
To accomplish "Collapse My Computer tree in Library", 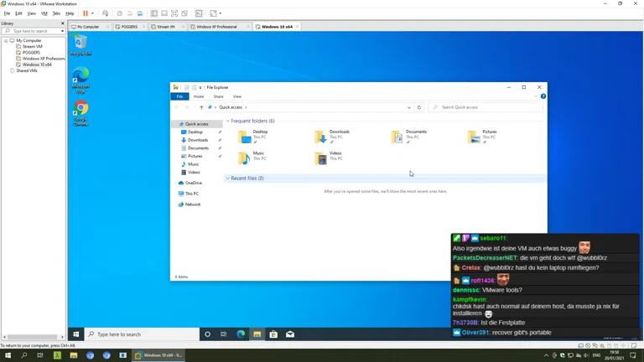I will click(6, 40).
